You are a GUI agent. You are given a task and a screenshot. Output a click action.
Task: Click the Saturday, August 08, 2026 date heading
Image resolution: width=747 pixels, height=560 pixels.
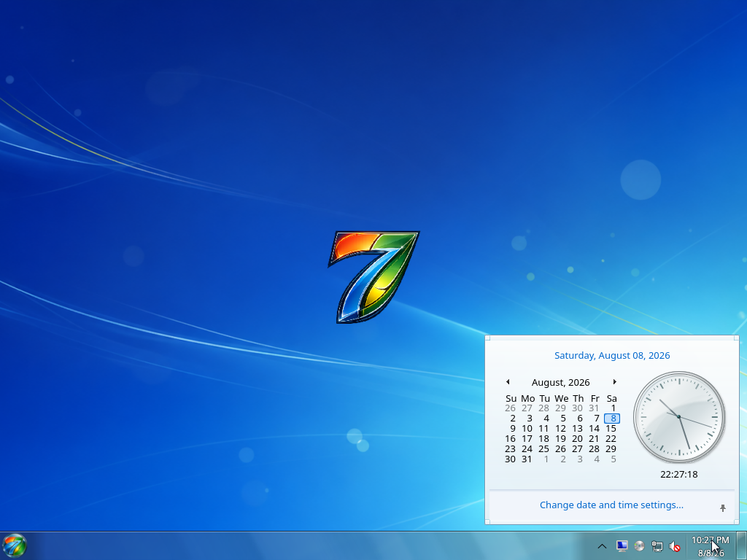[x=612, y=355]
